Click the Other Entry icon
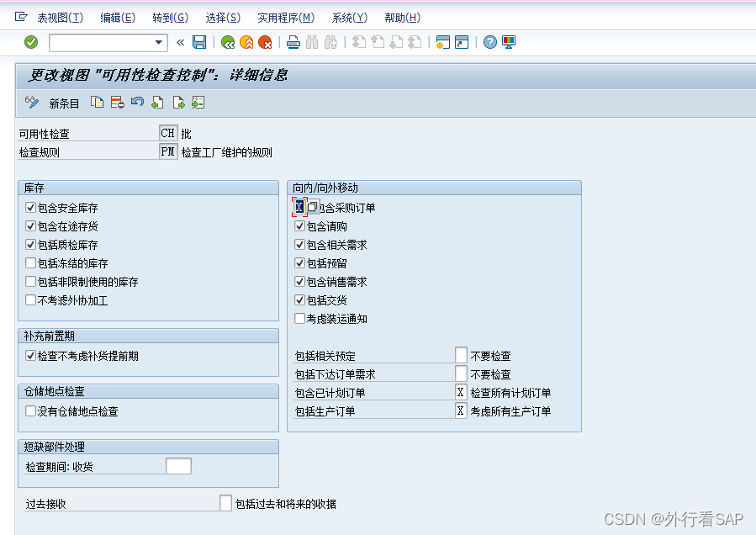 [x=198, y=103]
